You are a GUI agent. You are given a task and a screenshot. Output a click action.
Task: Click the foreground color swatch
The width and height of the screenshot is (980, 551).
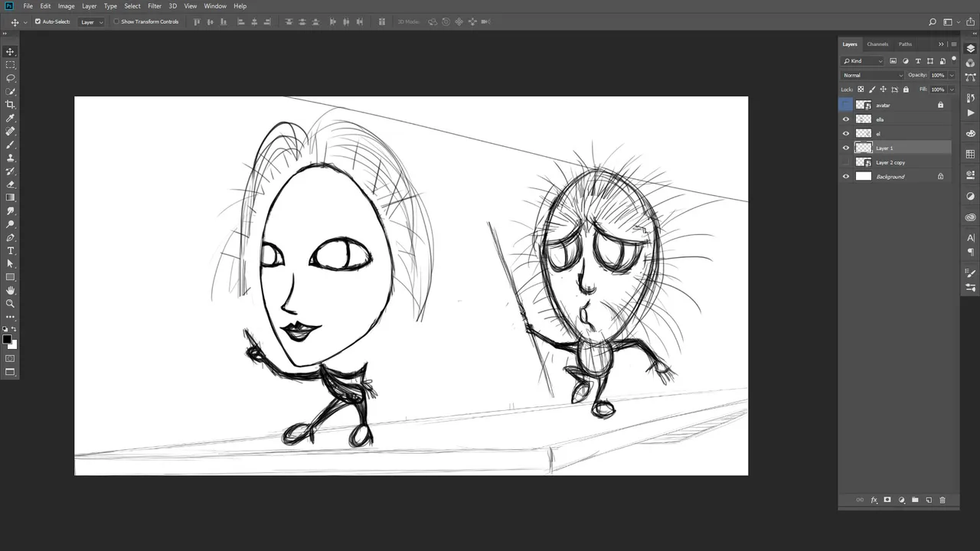[x=7, y=340]
